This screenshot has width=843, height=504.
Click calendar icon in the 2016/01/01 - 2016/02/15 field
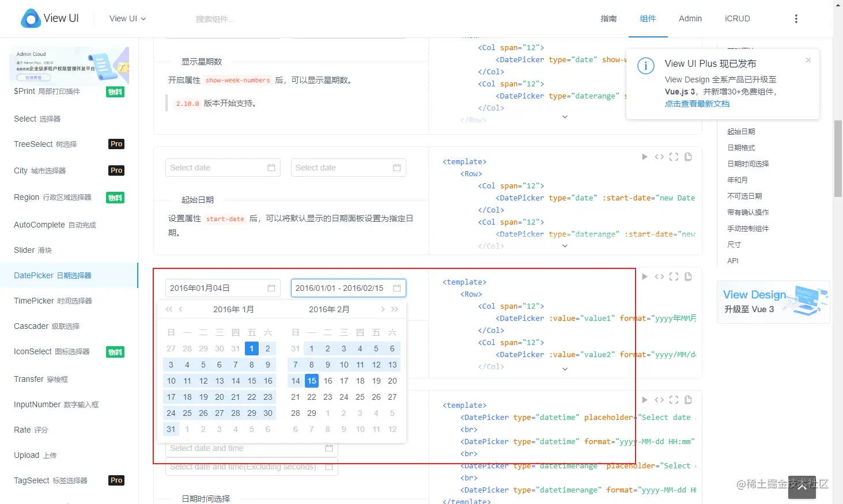tap(397, 288)
